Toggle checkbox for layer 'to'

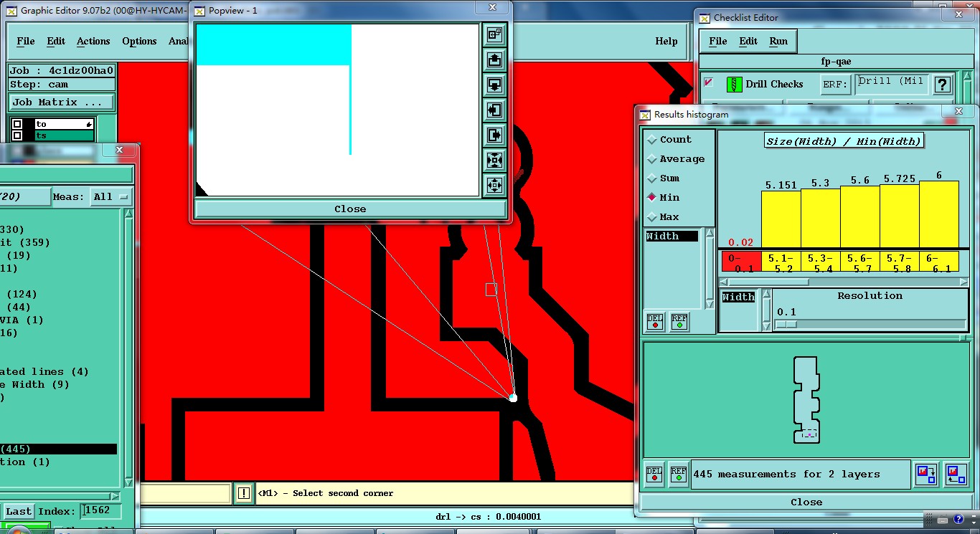(17, 124)
